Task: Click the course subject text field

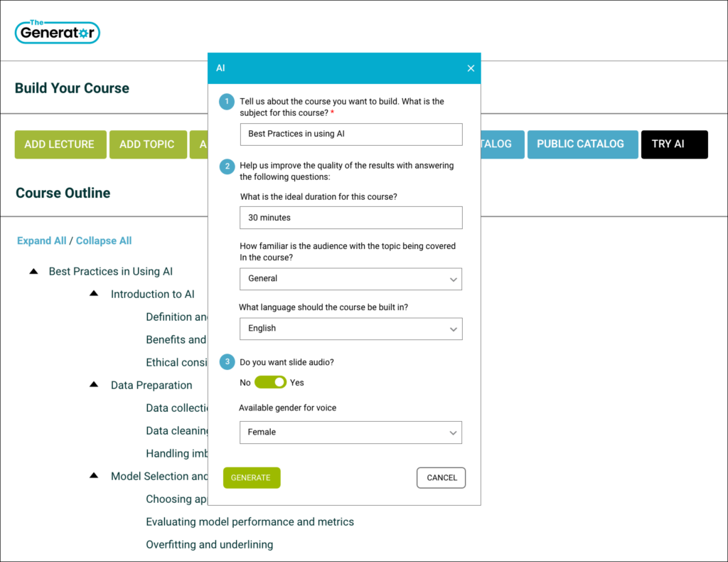Action: click(x=350, y=134)
